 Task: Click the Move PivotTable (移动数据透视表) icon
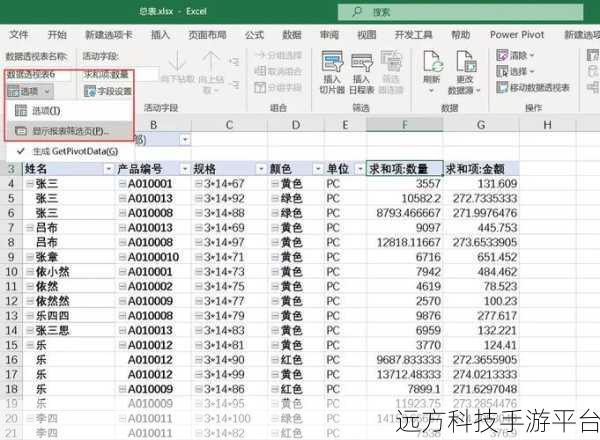502,88
